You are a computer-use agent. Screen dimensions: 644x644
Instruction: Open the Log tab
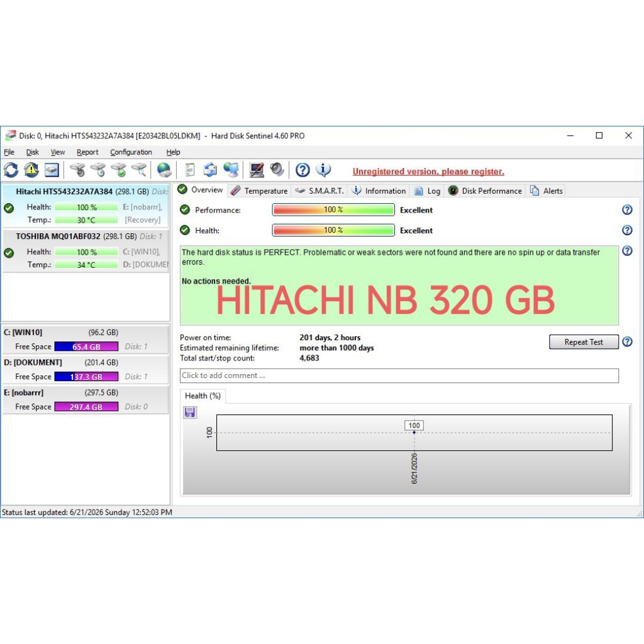pyautogui.click(x=427, y=191)
